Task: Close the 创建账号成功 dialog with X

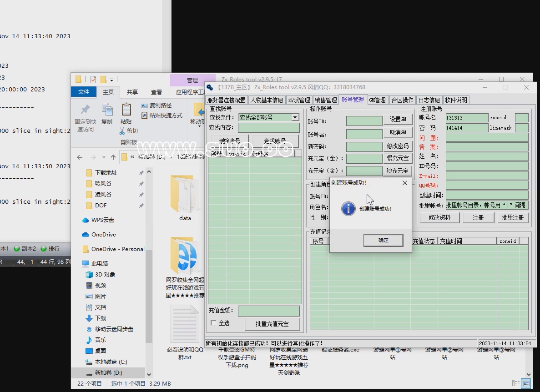Action: [405, 183]
